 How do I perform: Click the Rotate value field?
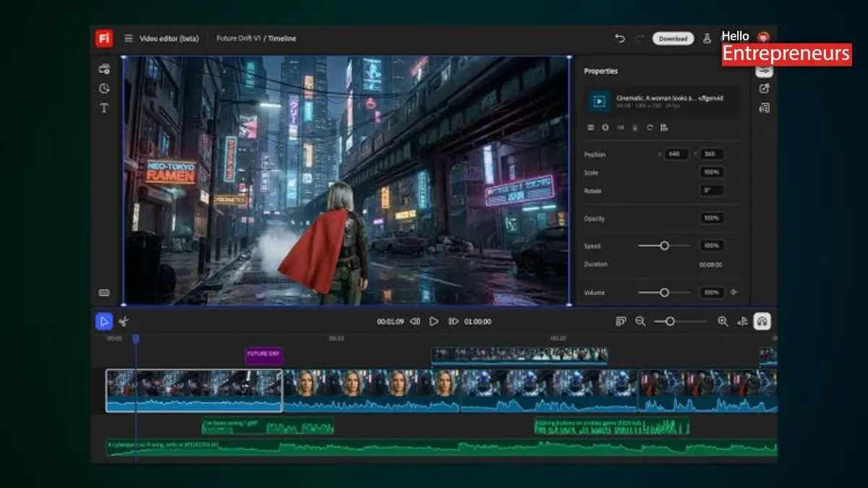coord(712,191)
